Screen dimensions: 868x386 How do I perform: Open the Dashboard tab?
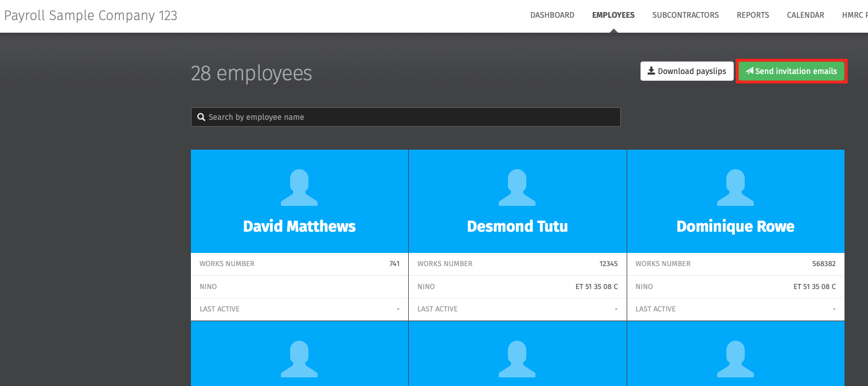[552, 15]
